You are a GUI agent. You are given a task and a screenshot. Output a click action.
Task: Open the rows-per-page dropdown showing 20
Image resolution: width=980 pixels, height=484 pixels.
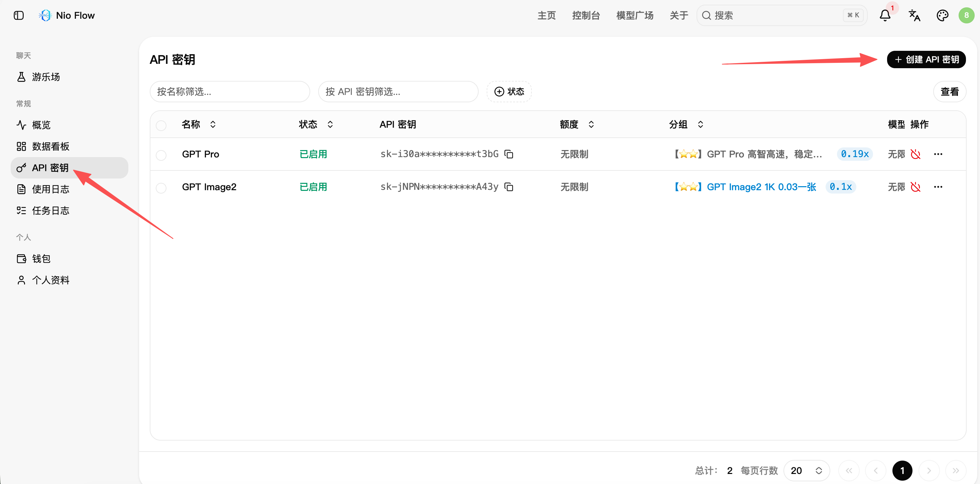807,471
